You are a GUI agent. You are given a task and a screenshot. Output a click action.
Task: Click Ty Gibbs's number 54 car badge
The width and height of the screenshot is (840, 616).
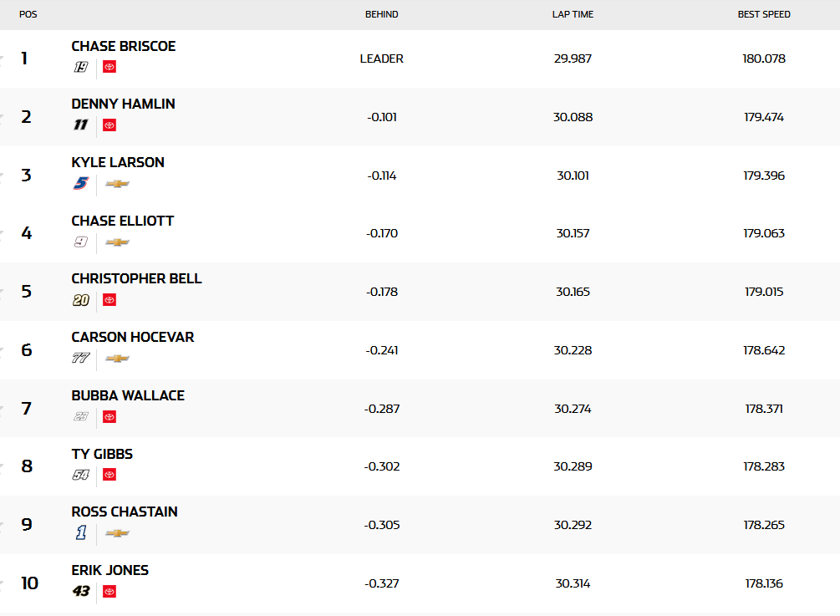click(81, 475)
